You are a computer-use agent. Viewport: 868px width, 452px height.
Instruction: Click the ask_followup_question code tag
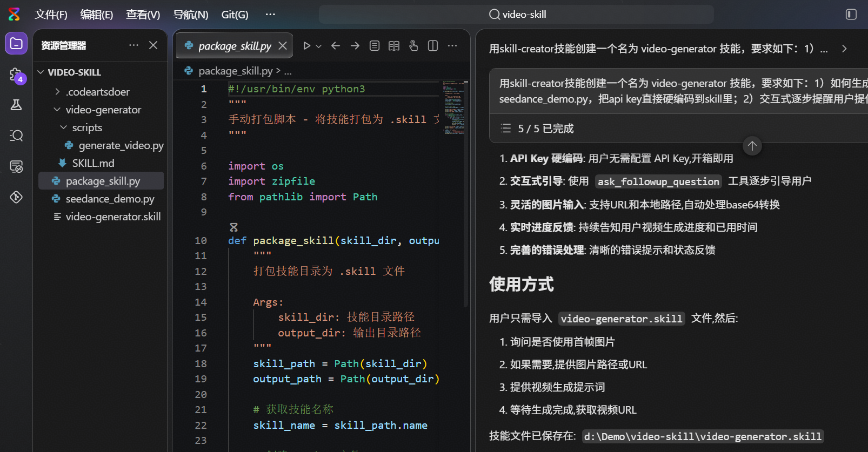pos(658,181)
